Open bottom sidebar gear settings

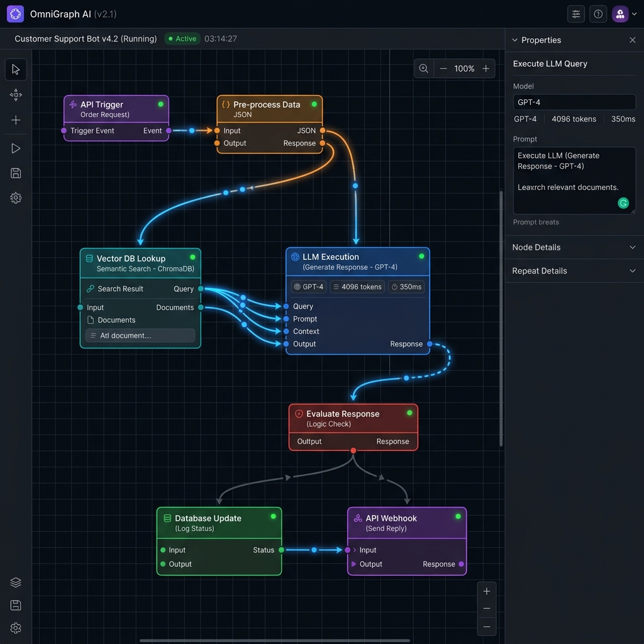coord(16,628)
